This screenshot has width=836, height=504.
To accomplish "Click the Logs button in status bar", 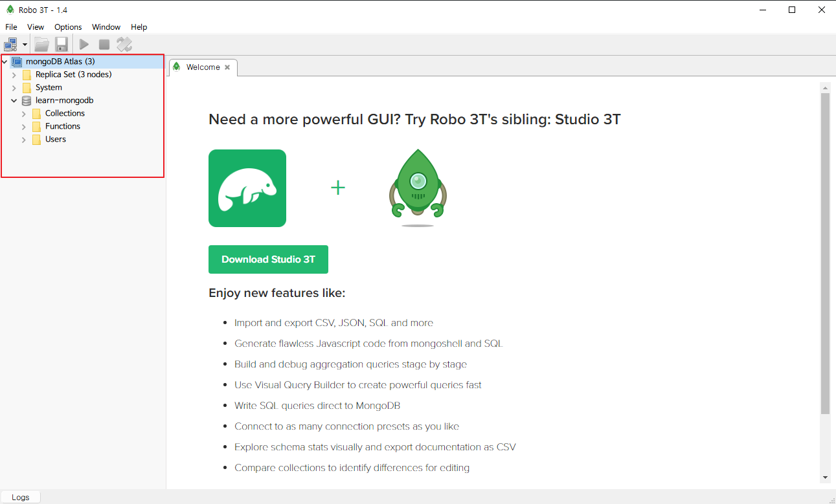I will click(21, 497).
